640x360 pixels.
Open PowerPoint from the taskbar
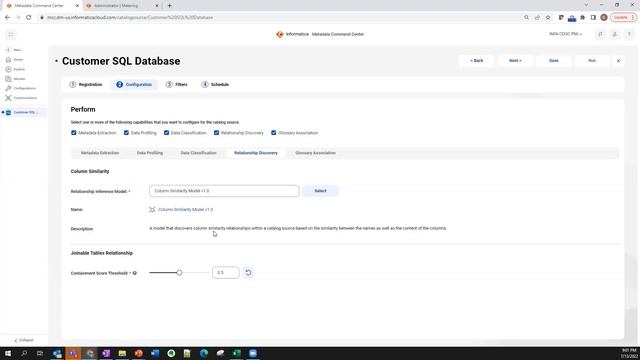[139, 353]
